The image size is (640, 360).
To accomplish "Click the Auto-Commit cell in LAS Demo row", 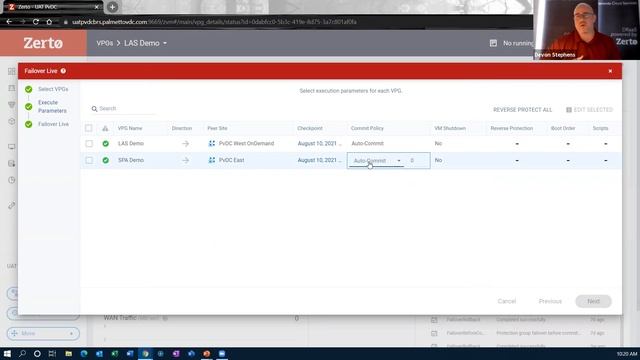I will point(367,144).
